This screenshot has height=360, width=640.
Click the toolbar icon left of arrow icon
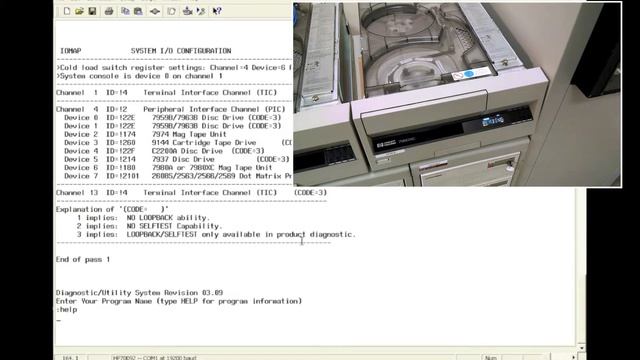(187, 11)
